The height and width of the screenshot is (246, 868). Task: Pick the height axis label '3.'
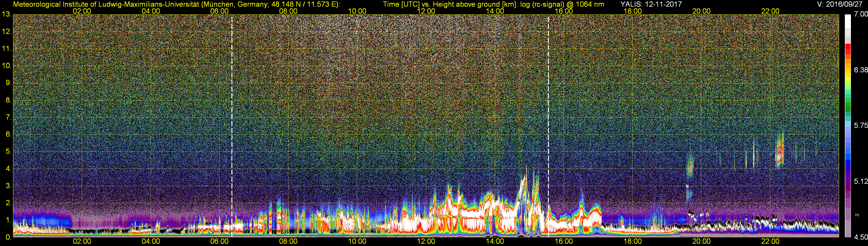pos(8,186)
